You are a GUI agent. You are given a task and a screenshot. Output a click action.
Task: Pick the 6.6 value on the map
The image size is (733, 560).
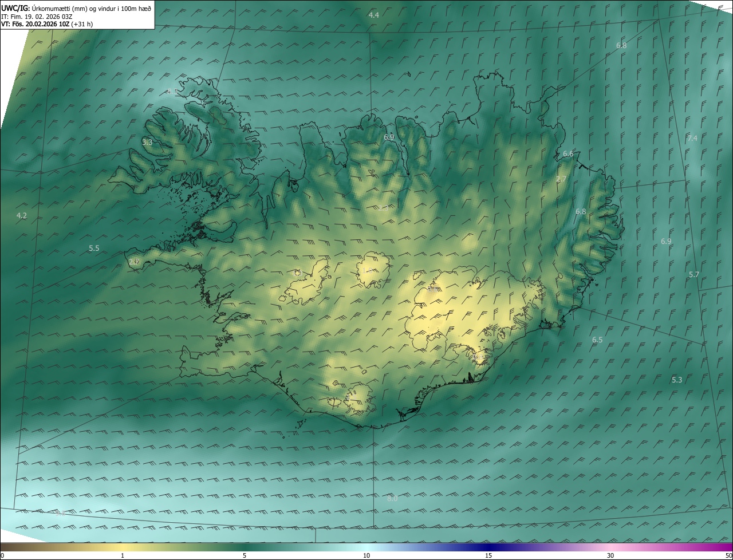(x=568, y=153)
